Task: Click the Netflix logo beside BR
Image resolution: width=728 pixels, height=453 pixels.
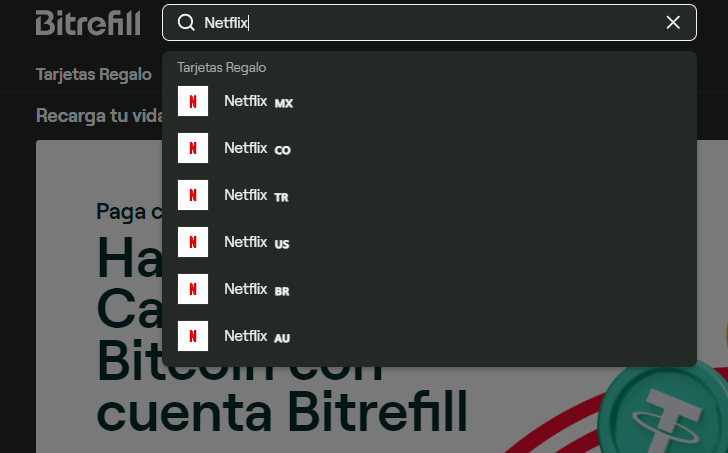Action: click(193, 289)
